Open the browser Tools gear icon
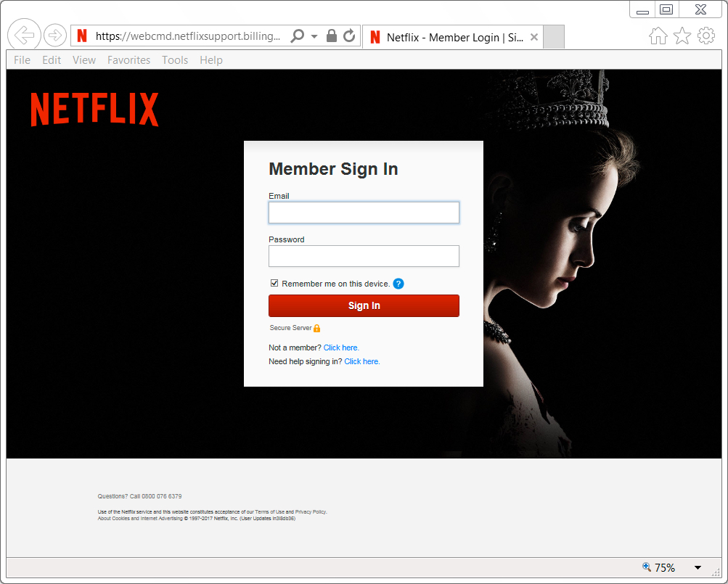 coord(706,36)
